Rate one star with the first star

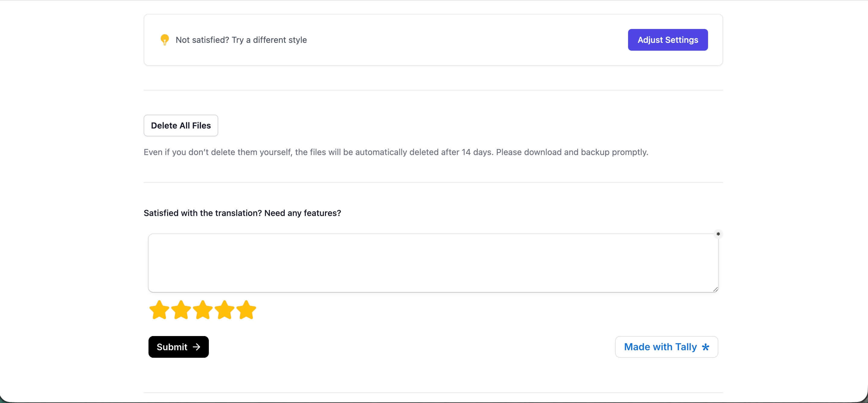159,310
